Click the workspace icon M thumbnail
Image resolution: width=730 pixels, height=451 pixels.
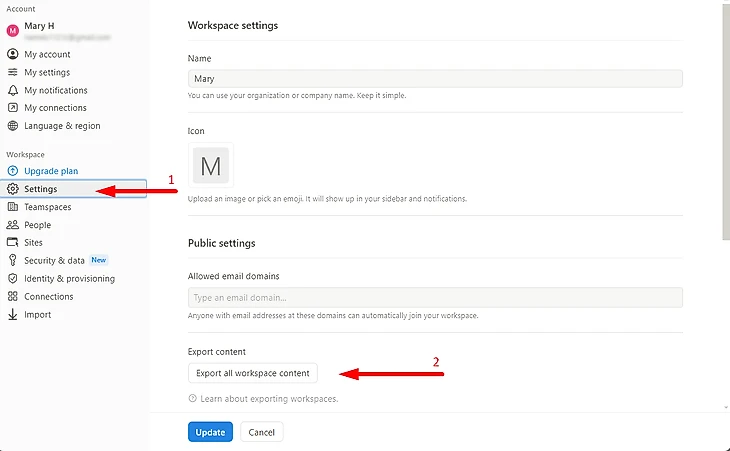coord(211,165)
